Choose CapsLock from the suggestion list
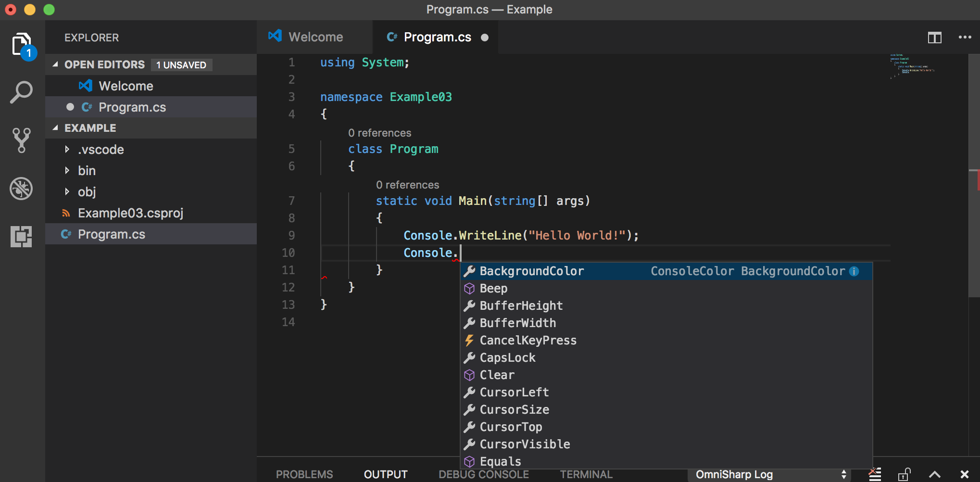 coord(666,358)
